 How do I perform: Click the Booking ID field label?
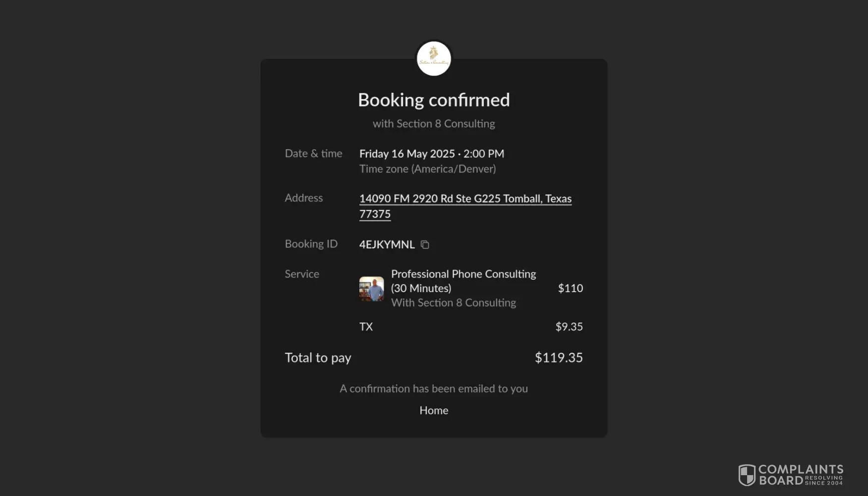(x=311, y=244)
